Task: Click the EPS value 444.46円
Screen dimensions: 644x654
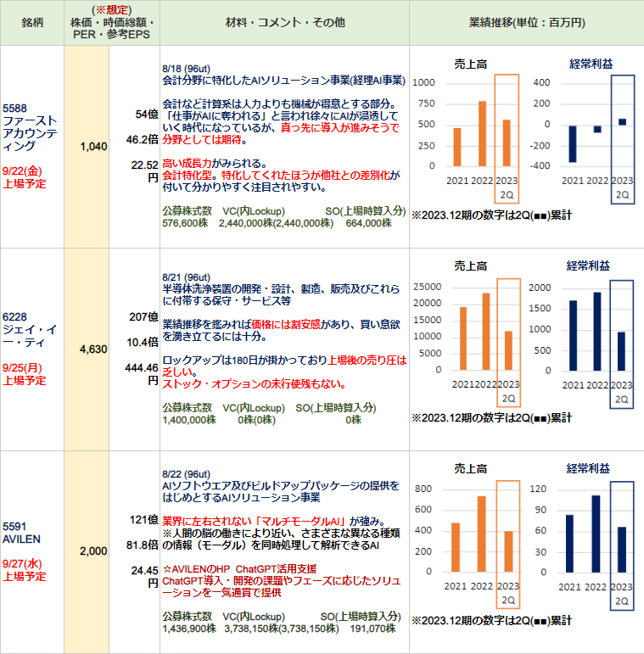Action: coord(142,374)
